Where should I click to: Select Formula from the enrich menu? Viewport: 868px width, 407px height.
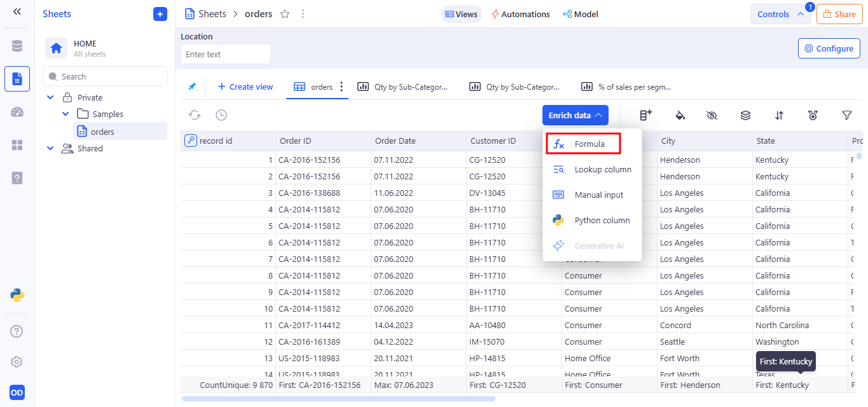583,144
